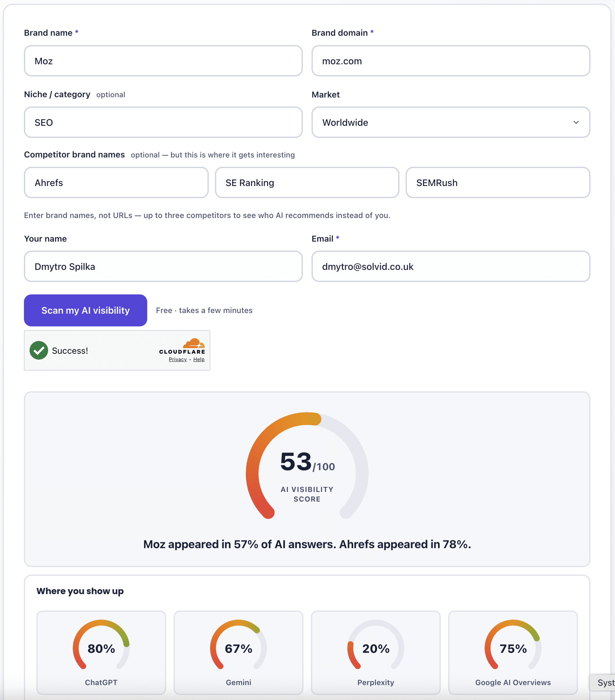Click the 'Brand name' label
The image size is (615, 700).
click(48, 33)
